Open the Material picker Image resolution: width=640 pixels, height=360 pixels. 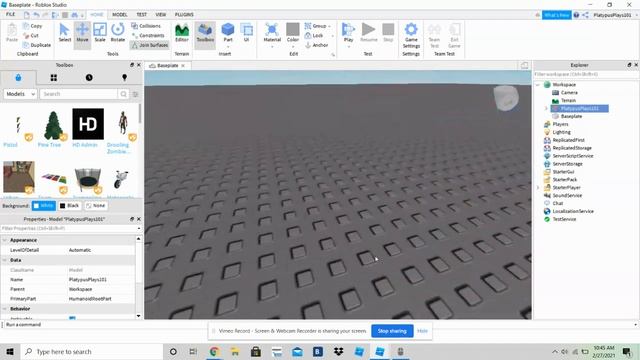272,33
